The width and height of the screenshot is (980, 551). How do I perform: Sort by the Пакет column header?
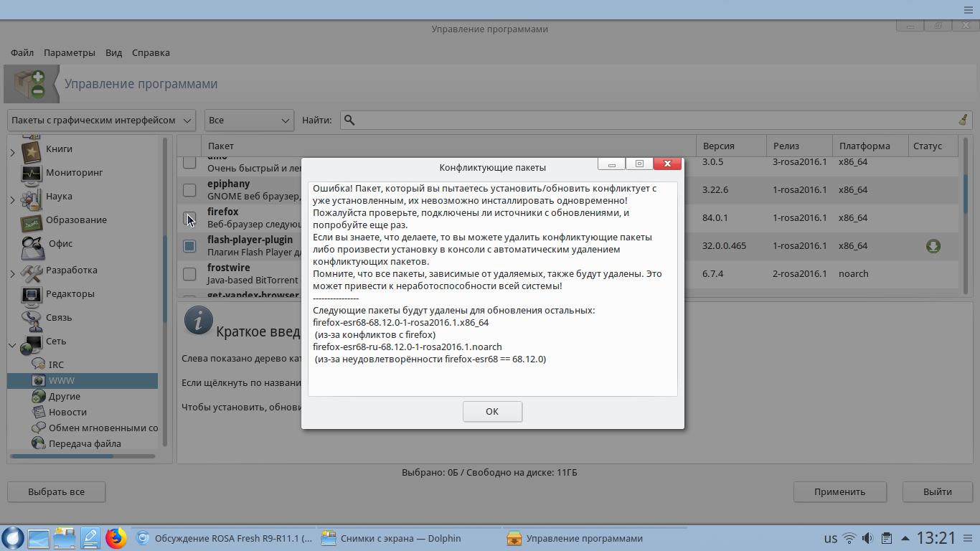[x=449, y=146]
